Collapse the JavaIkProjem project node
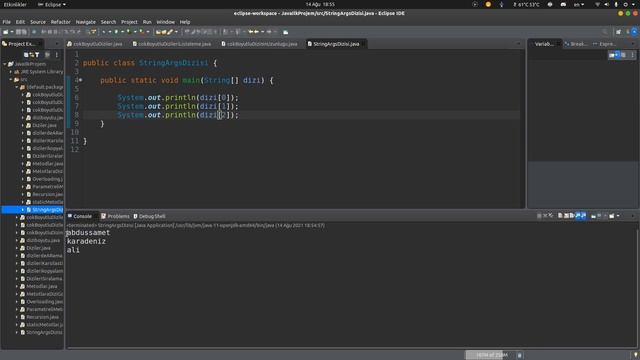640x360 pixels. pyautogui.click(x=5, y=64)
